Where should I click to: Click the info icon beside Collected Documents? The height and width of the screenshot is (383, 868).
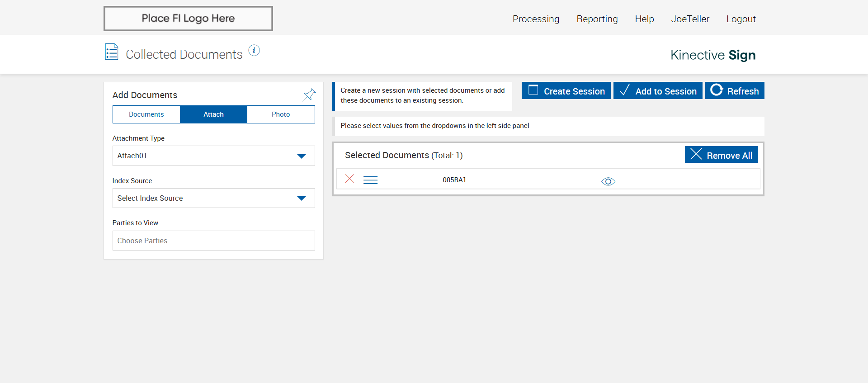pyautogui.click(x=254, y=51)
